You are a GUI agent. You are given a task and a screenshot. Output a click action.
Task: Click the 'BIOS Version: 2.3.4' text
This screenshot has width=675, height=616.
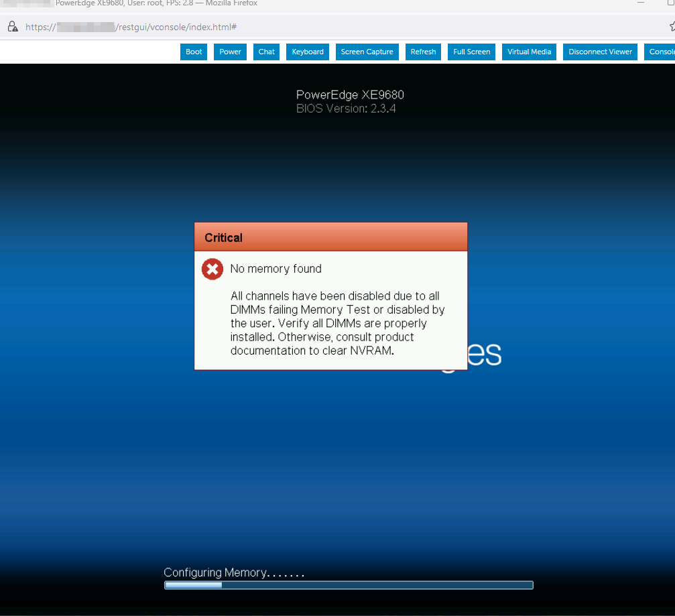pyautogui.click(x=346, y=109)
